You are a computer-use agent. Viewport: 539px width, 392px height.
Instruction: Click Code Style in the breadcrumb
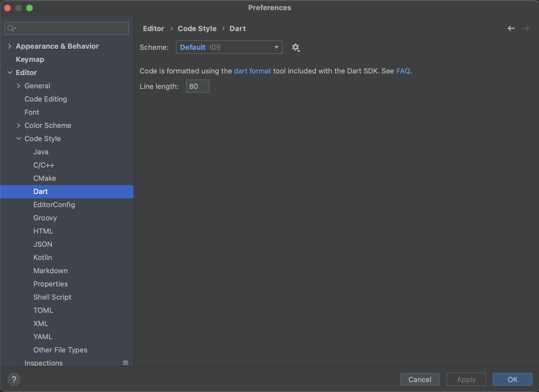(197, 29)
